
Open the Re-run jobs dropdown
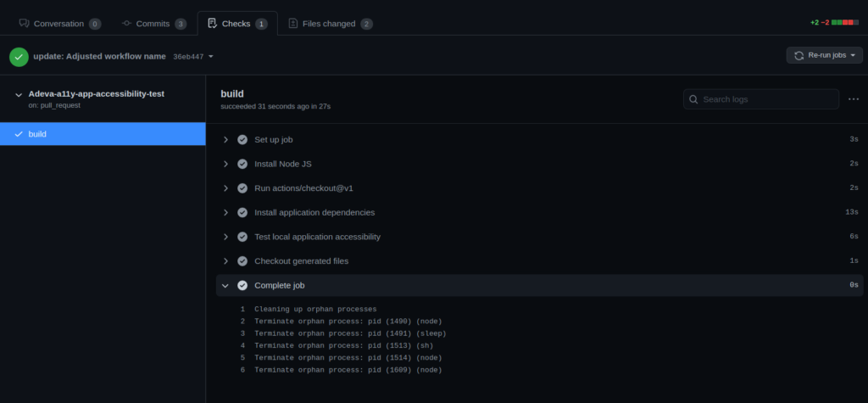[x=824, y=55]
